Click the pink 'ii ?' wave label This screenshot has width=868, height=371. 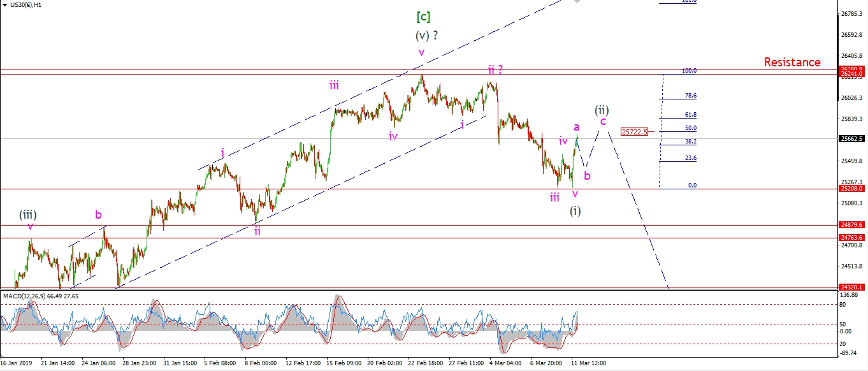[x=496, y=69]
